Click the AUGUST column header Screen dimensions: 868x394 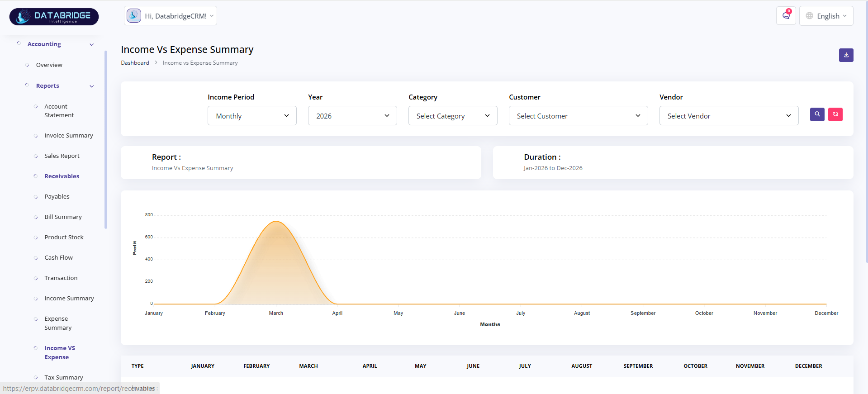coord(582,366)
